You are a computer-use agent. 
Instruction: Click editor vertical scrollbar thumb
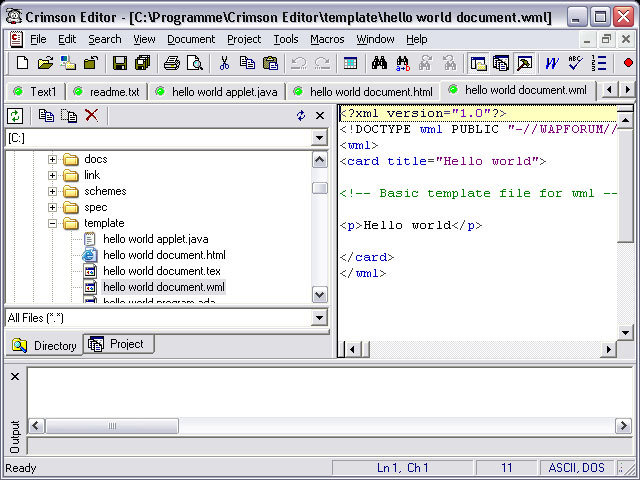625,185
